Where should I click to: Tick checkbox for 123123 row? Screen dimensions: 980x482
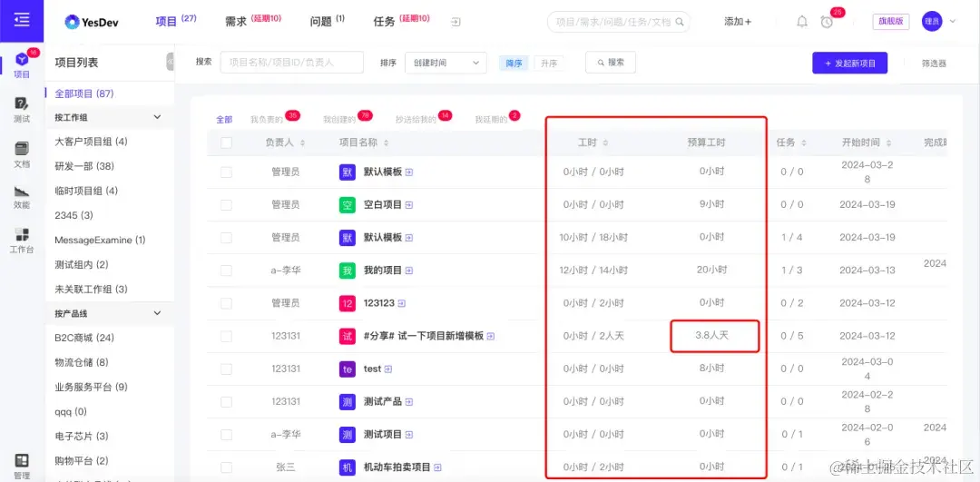[x=226, y=303]
